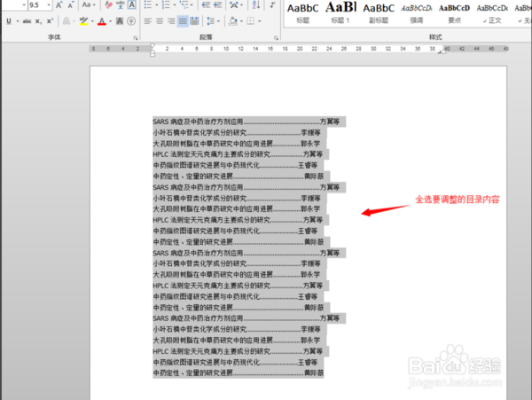Screen dimensions: 532x400
Task: Toggle justified alignment
Action: tap(183, 21)
